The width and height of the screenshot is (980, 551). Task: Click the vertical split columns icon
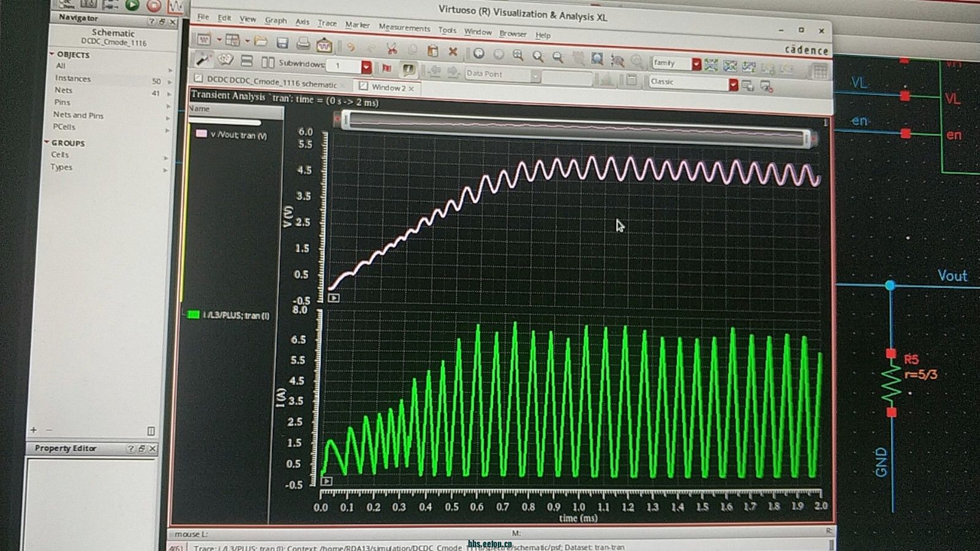(x=268, y=62)
